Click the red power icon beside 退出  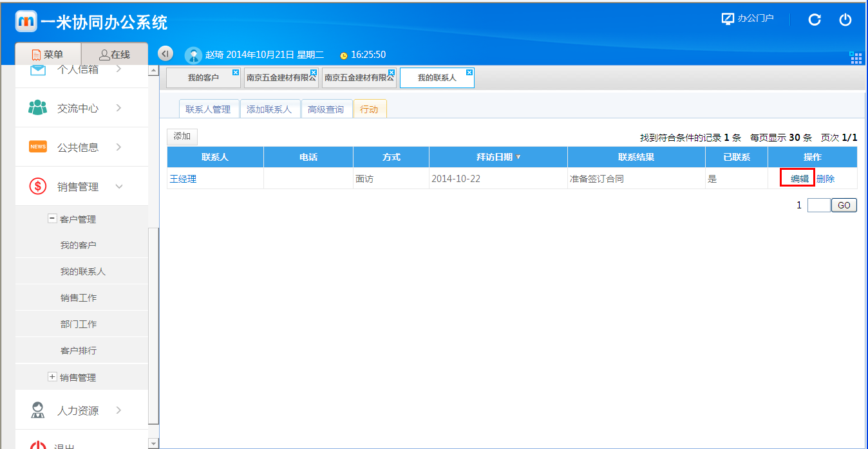38,446
